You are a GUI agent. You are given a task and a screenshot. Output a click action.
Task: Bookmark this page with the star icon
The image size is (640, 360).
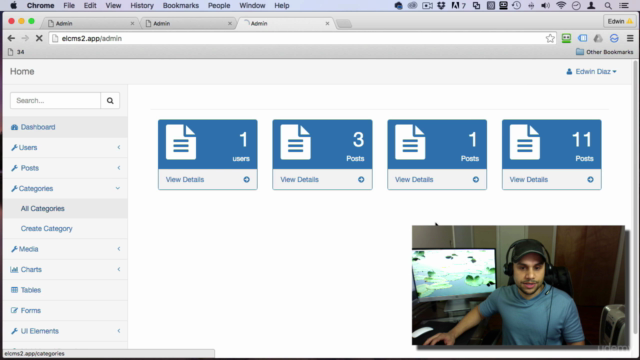550,38
